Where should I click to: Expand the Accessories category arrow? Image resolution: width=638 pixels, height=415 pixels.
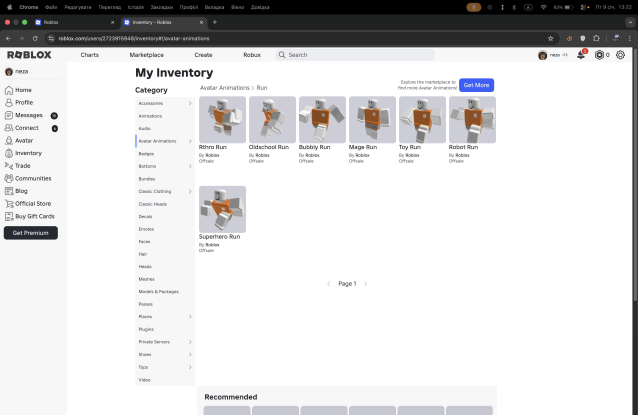(190, 103)
